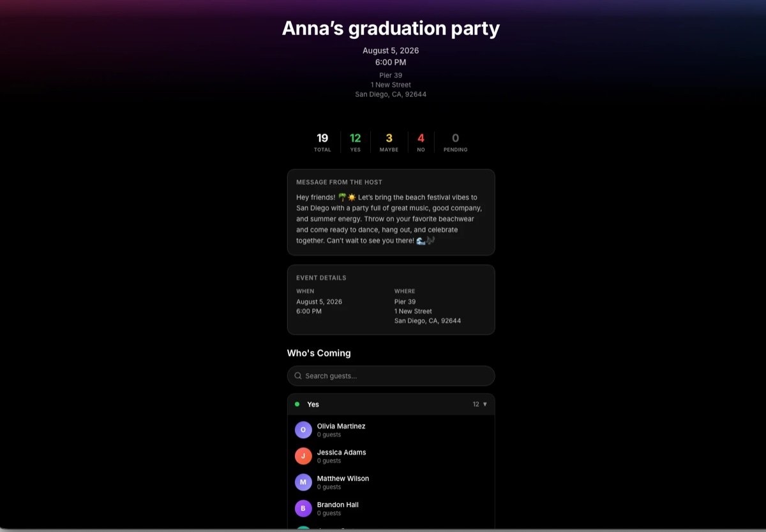
Task: Click the name Jessica Adams
Action: [342, 452]
